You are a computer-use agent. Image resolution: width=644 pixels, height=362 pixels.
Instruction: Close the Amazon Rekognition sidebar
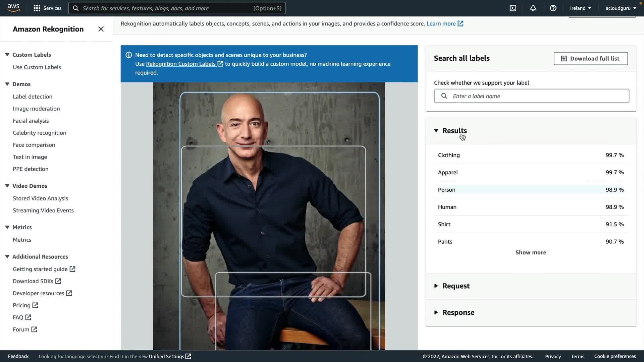coord(101,29)
